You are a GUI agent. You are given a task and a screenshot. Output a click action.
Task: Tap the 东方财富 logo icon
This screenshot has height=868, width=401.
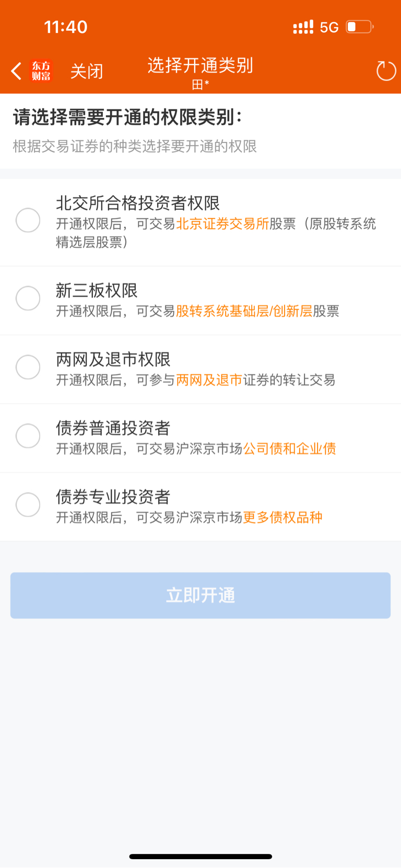(x=41, y=71)
